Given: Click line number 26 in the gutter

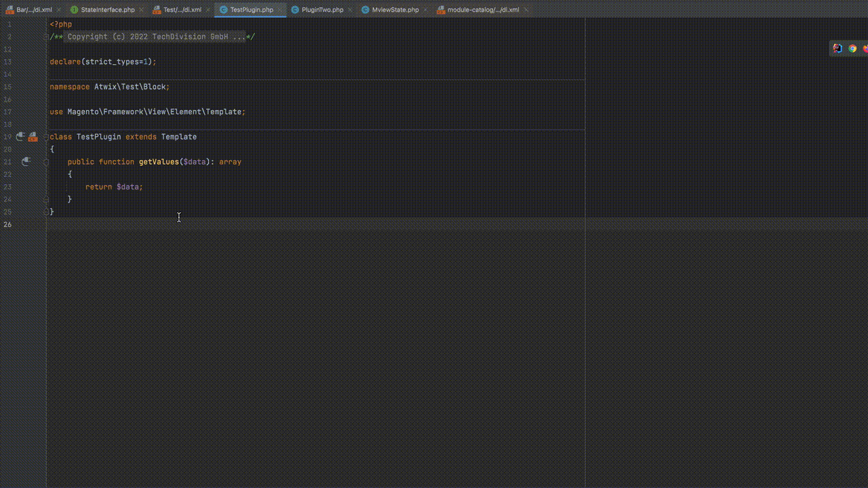Looking at the screenshot, I should [8, 224].
